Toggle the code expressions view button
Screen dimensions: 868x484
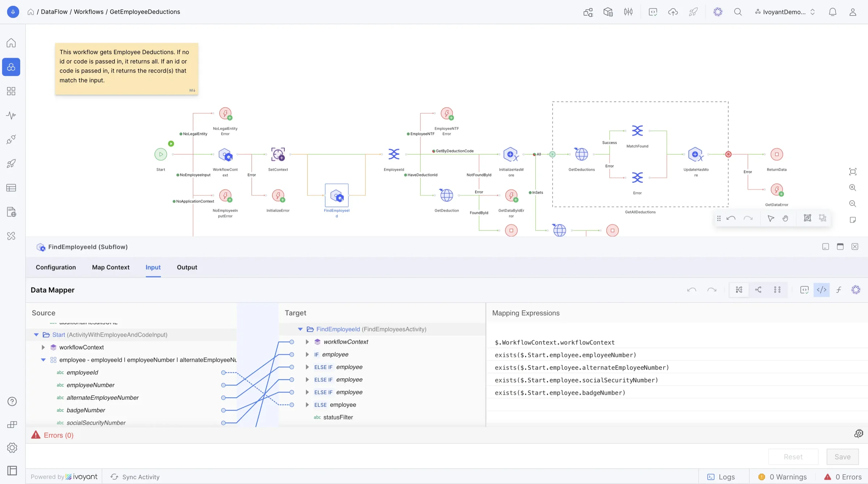pyautogui.click(x=821, y=290)
